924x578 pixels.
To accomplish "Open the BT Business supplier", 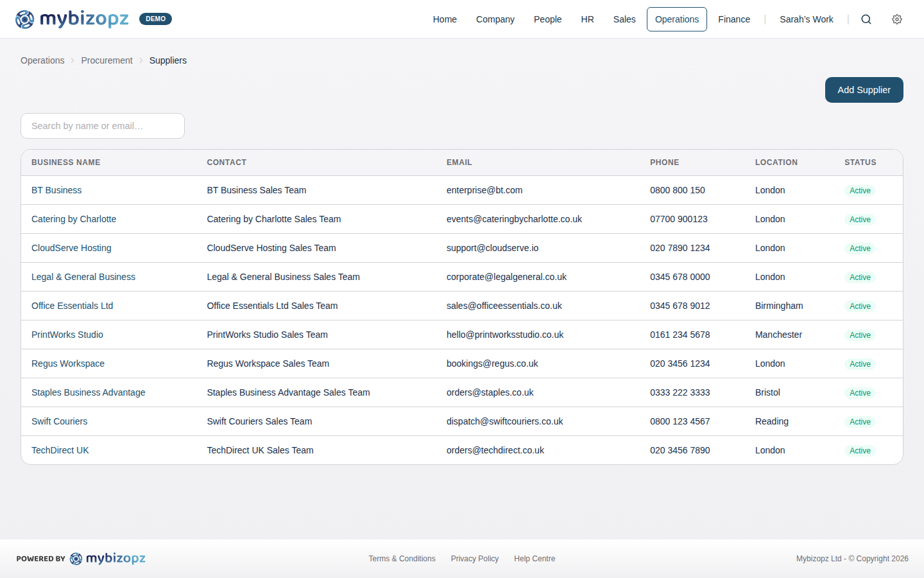I will pos(56,190).
